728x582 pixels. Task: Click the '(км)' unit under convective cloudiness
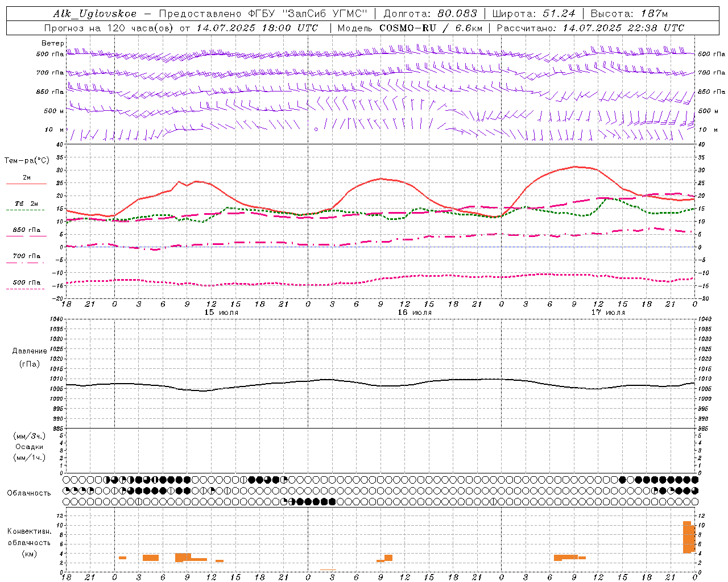[30, 554]
